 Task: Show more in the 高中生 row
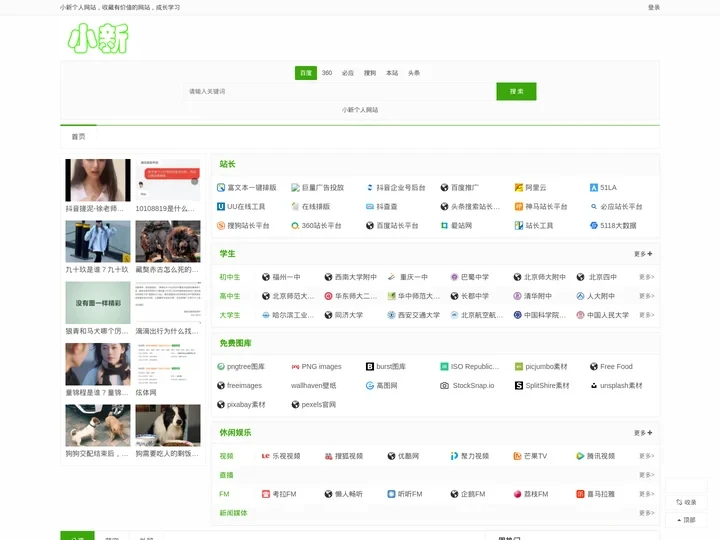(x=647, y=296)
